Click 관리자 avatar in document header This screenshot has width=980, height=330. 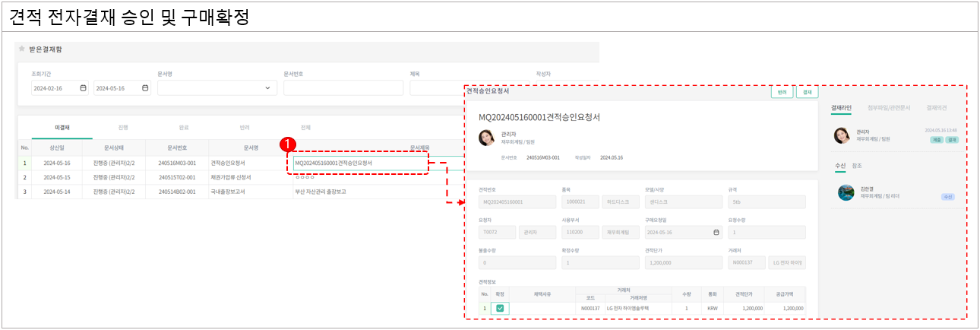coord(486,138)
